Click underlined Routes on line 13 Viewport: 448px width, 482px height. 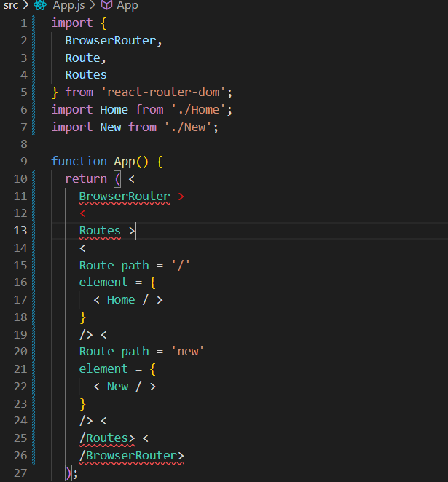pyautogui.click(x=100, y=231)
